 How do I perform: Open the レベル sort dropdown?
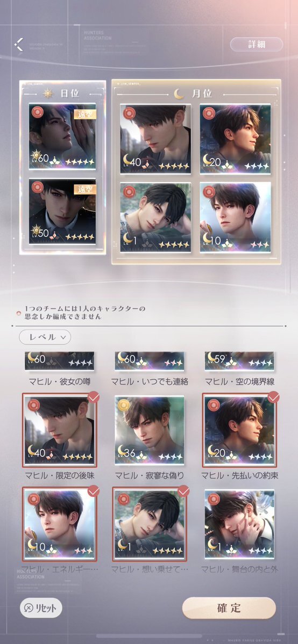click(x=45, y=337)
